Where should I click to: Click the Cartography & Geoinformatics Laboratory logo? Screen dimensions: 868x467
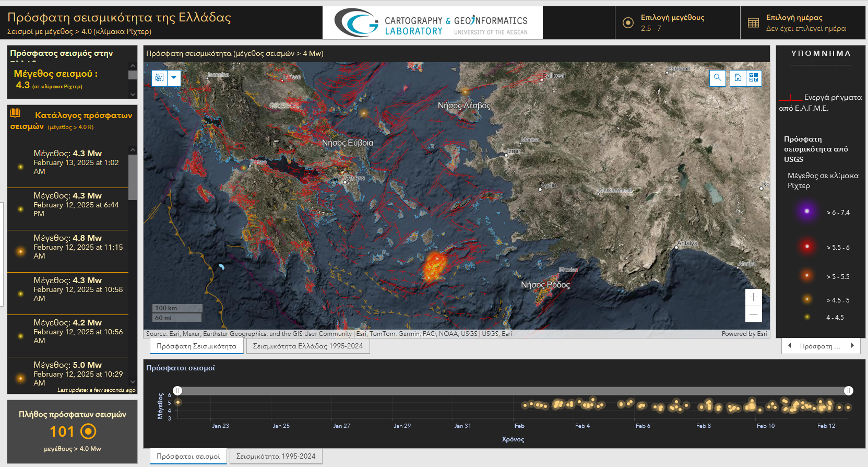click(432, 23)
